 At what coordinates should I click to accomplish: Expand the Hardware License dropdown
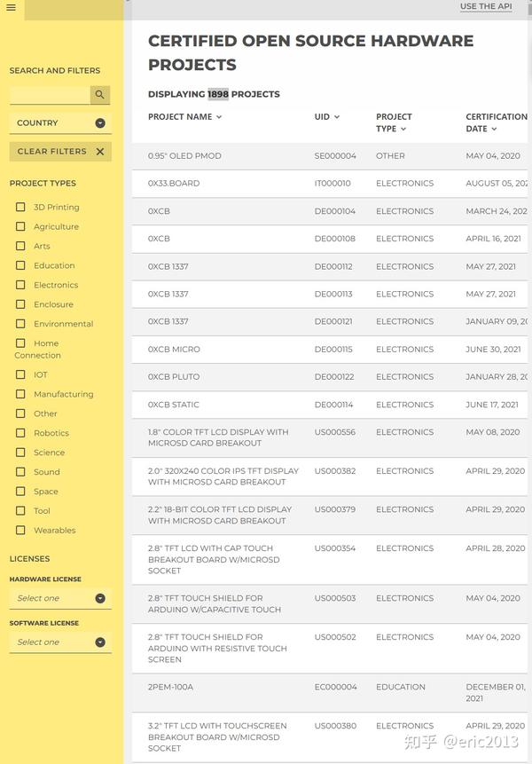point(60,598)
